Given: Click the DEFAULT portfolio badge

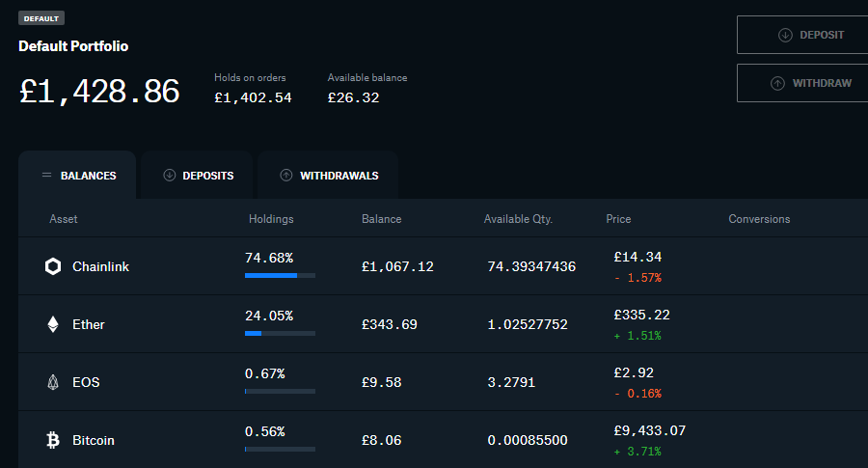Looking at the screenshot, I should point(41,18).
